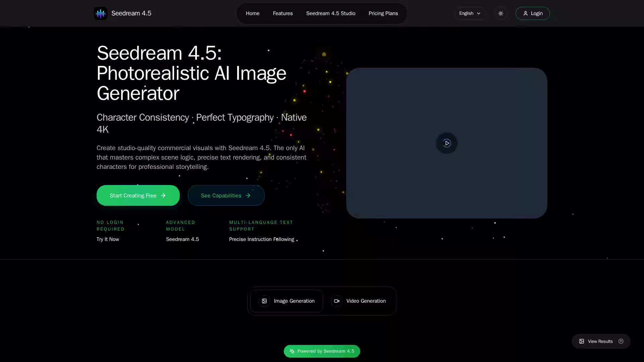Click the Login button
This screenshot has width=644, height=362.
(x=532, y=13)
